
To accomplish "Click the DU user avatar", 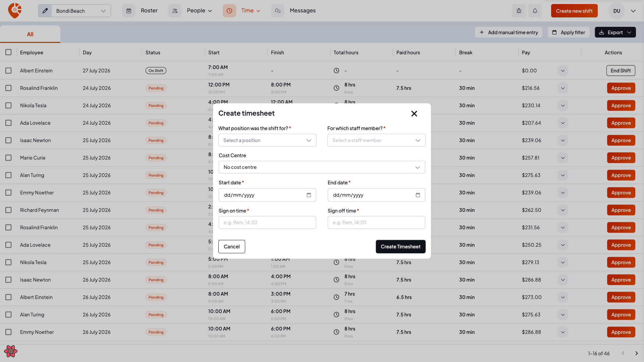I will [x=616, y=11].
